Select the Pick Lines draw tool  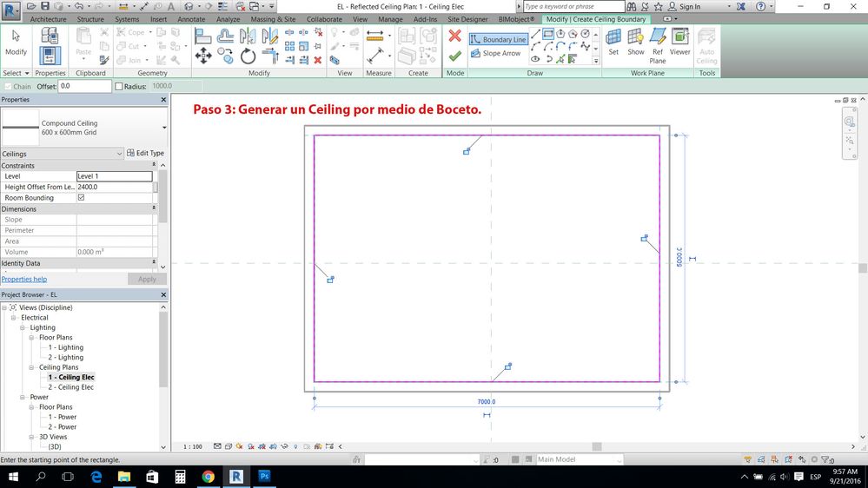pyautogui.click(x=560, y=59)
